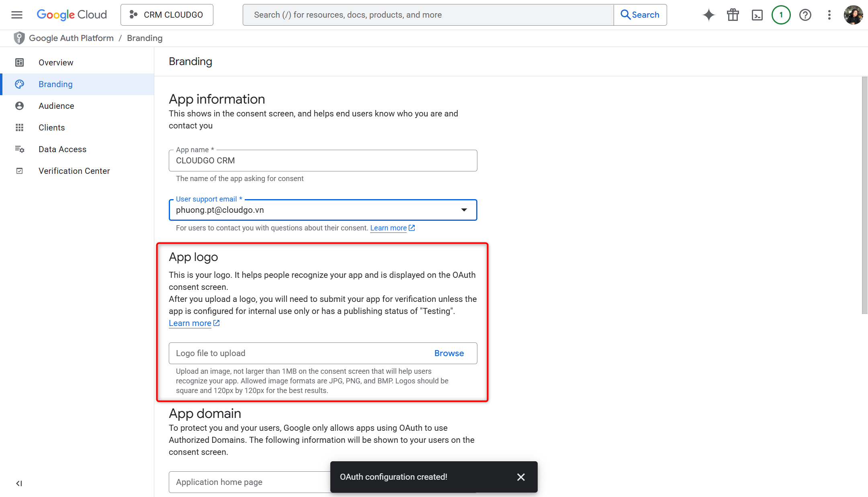Screen dimensions: 868x497
Task: Click Browse to pick a logo file
Action: (x=449, y=353)
